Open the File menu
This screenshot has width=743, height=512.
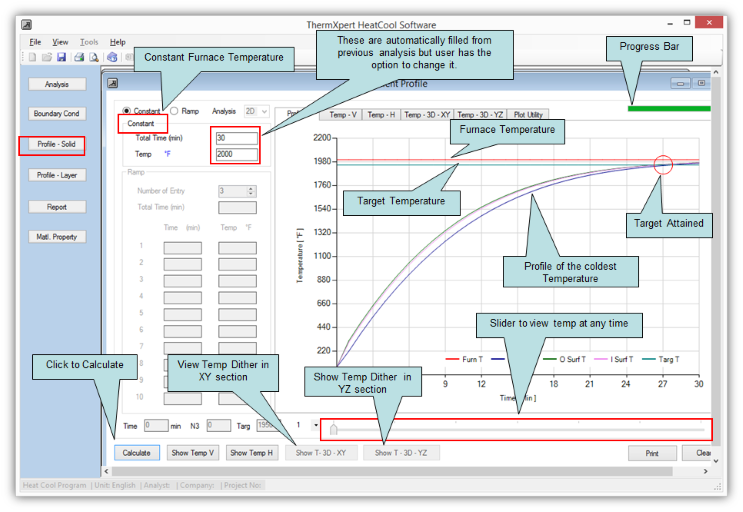[x=35, y=42]
